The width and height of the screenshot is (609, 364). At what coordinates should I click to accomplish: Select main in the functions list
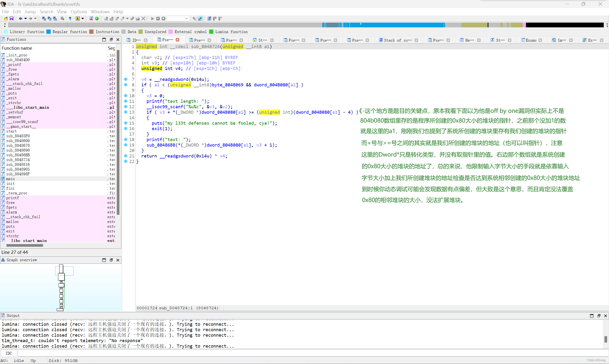tap(10, 179)
